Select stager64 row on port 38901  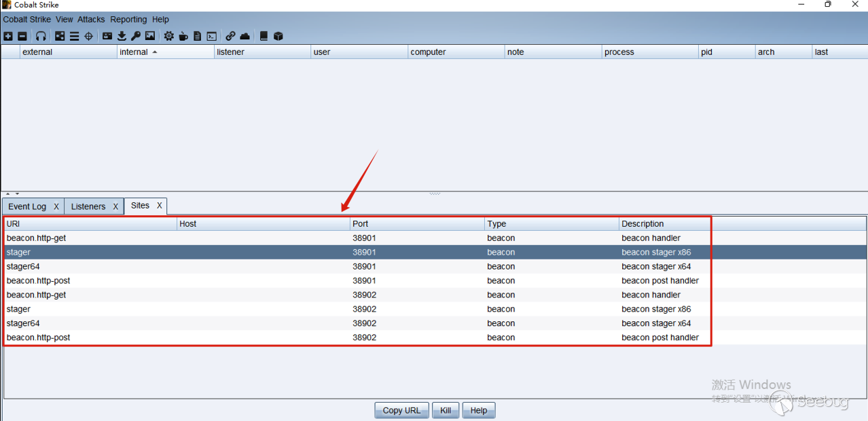(435, 266)
